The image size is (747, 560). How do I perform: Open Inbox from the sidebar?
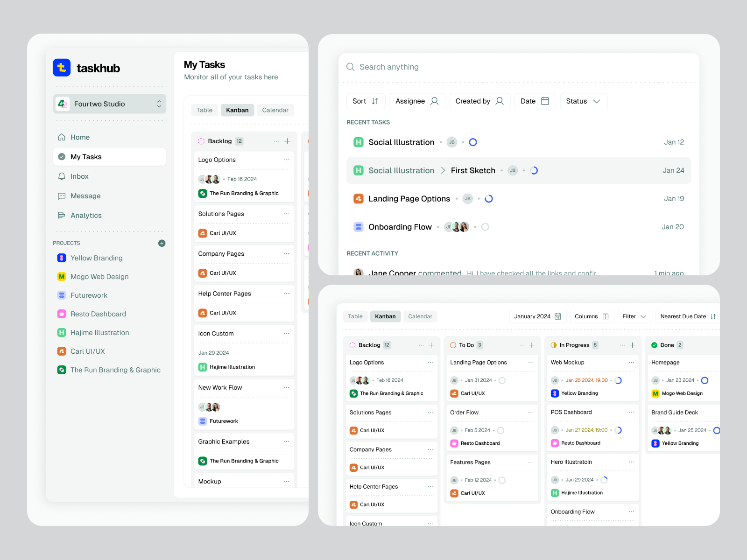coord(62,176)
